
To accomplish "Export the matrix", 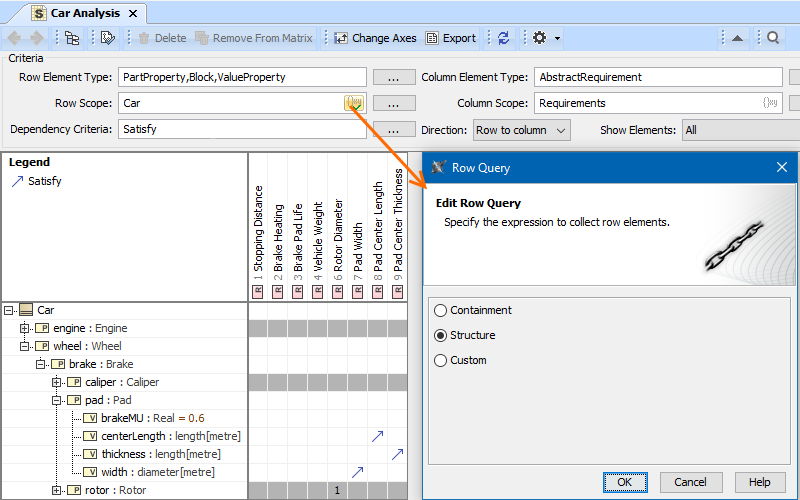I will pos(451,38).
